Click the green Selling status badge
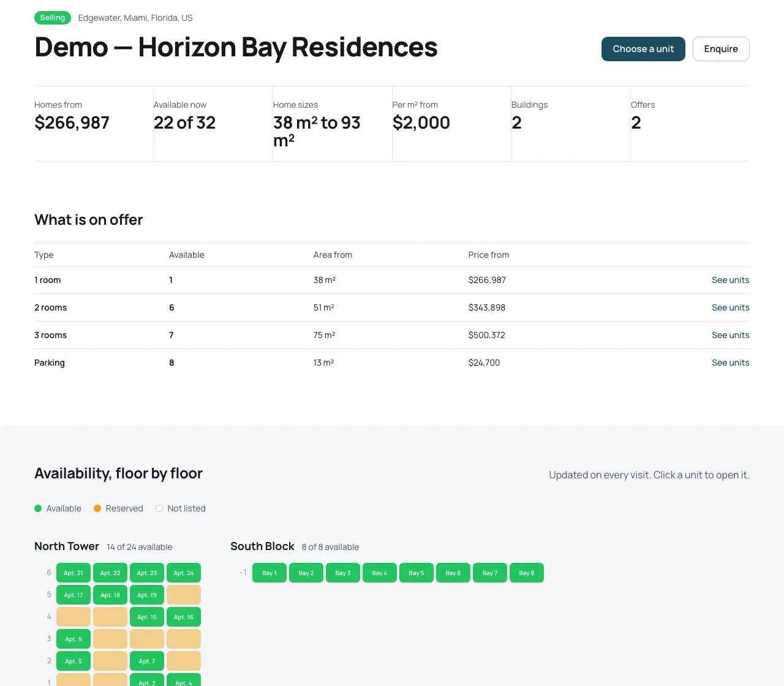Image resolution: width=784 pixels, height=686 pixels. pyautogui.click(x=53, y=18)
